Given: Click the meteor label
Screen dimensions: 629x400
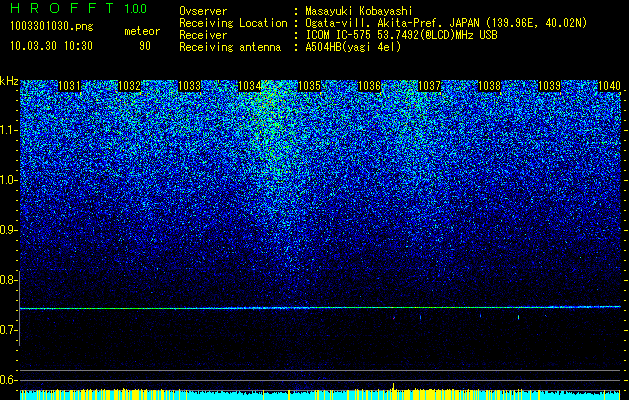Looking at the screenshot, I should point(142,31).
